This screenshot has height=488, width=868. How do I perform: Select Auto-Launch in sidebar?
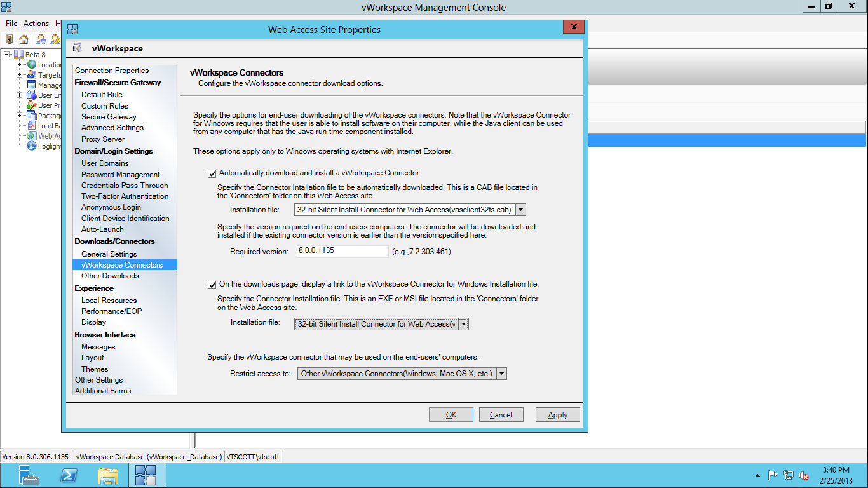(x=102, y=229)
